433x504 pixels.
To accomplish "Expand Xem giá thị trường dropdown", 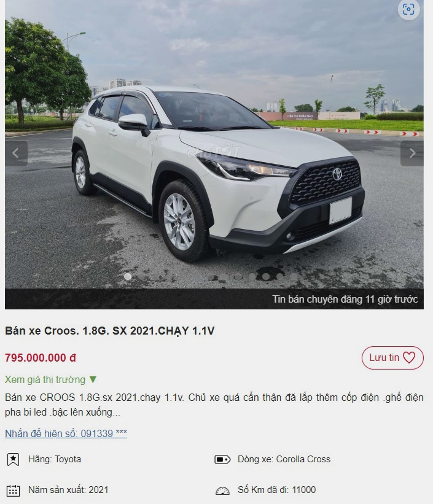I will click(x=51, y=379).
